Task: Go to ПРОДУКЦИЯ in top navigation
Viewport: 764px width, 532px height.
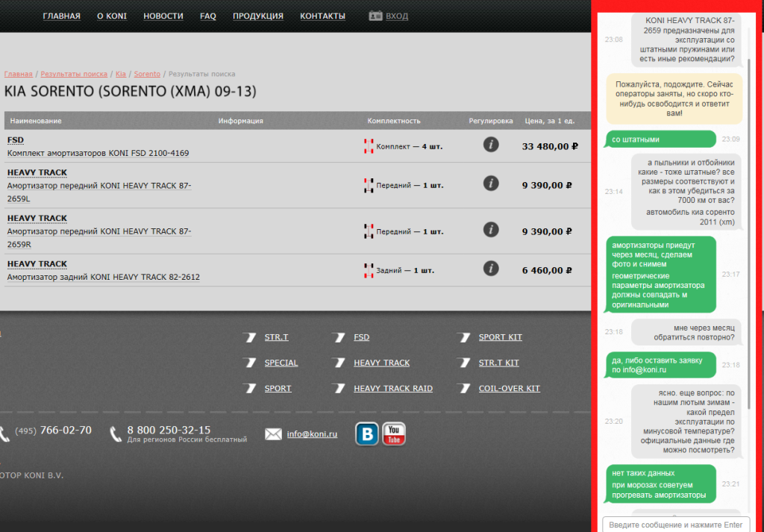Action: pyautogui.click(x=257, y=16)
